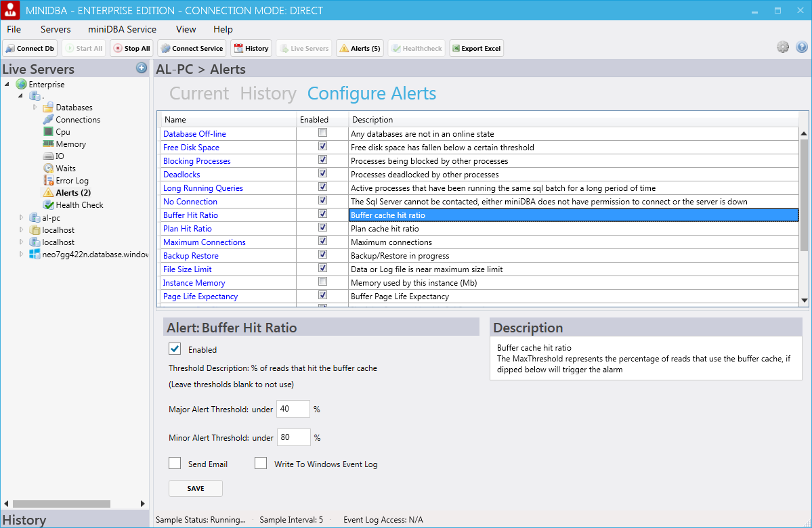
Task: Toggle Deadlocks enabled checkbox
Action: [322, 173]
